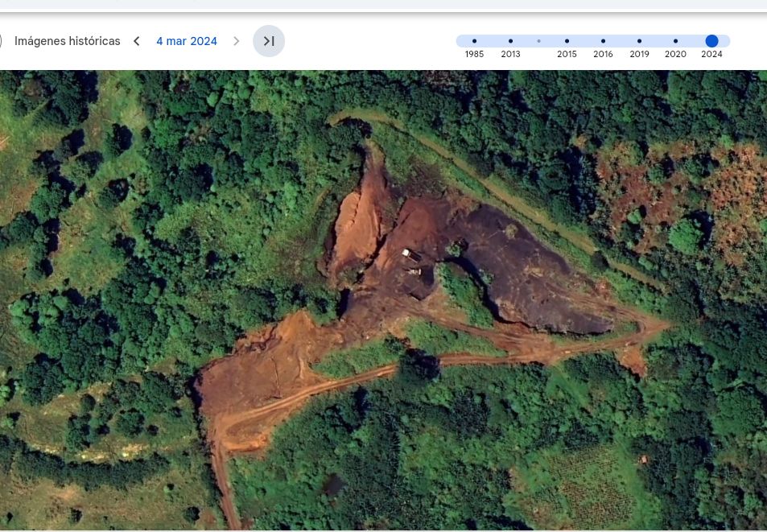Jump to most recent imagery with skip button
The width and height of the screenshot is (767, 532).
tap(269, 40)
